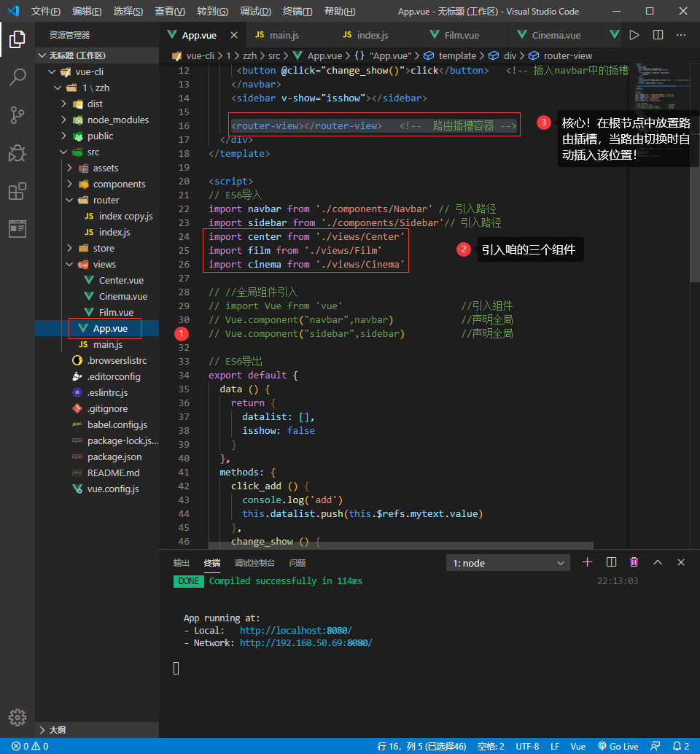700x754 pixels.
Task: Create a new terminal with plus icon
Action: click(x=588, y=562)
